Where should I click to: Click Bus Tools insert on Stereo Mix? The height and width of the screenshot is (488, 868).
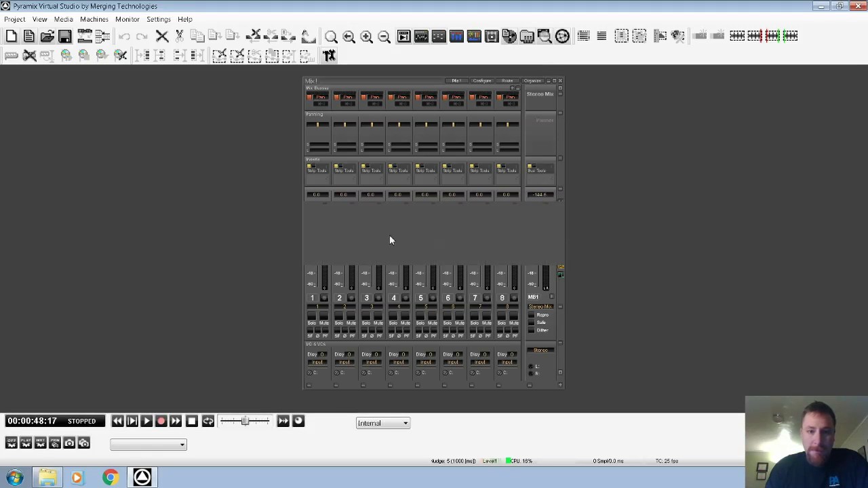(x=540, y=169)
